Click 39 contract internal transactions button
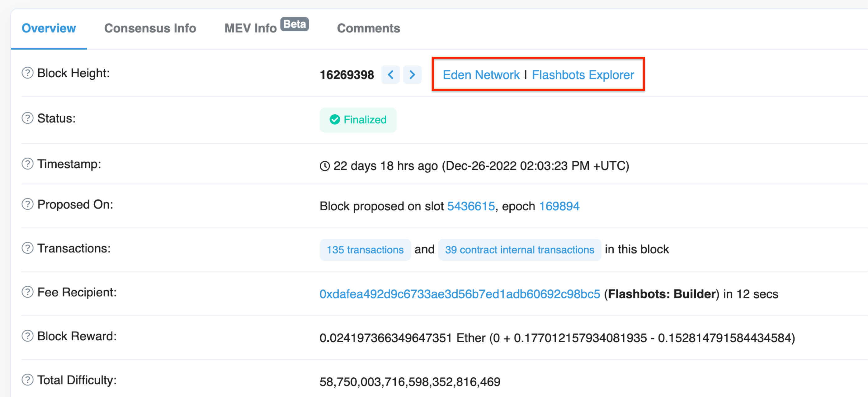The height and width of the screenshot is (397, 868). 519,250
